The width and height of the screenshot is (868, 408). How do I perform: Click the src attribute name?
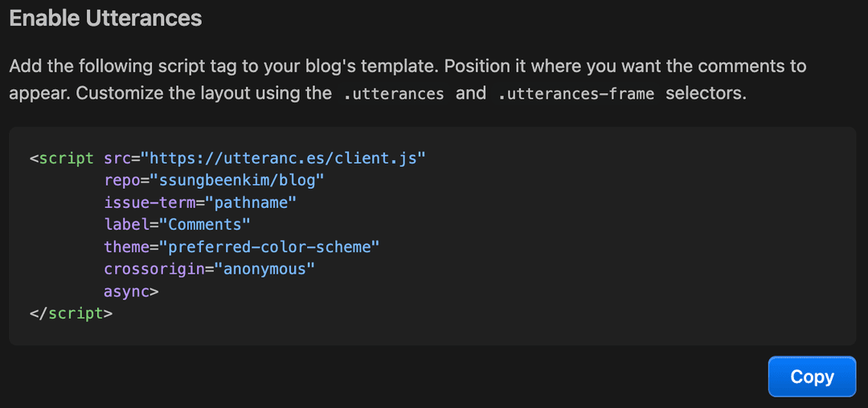(118, 158)
